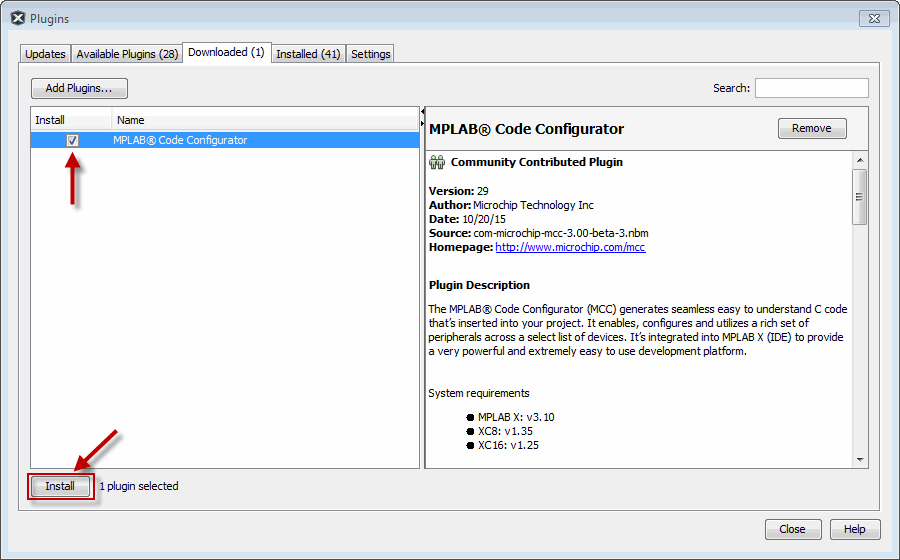
Task: Open the Available Plugins (28) tab
Action: click(127, 54)
